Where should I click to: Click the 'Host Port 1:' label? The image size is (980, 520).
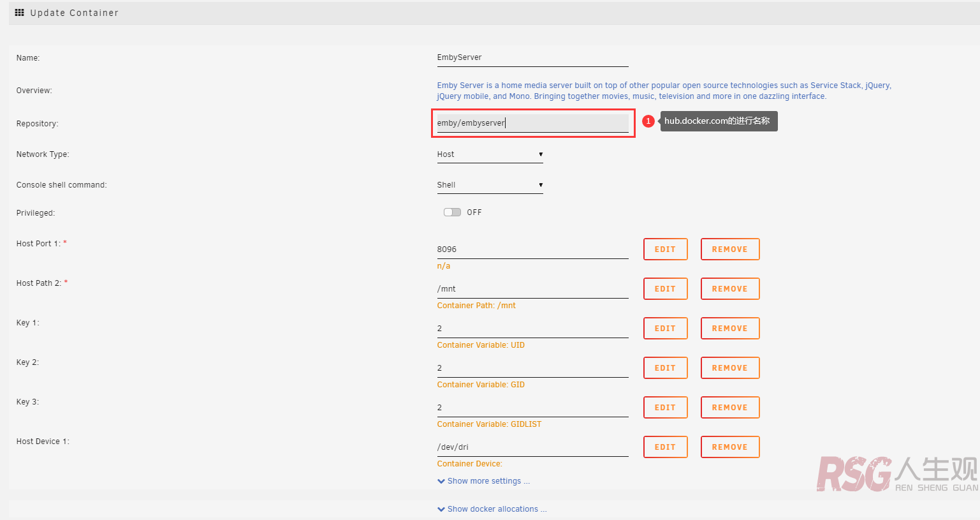[38, 244]
